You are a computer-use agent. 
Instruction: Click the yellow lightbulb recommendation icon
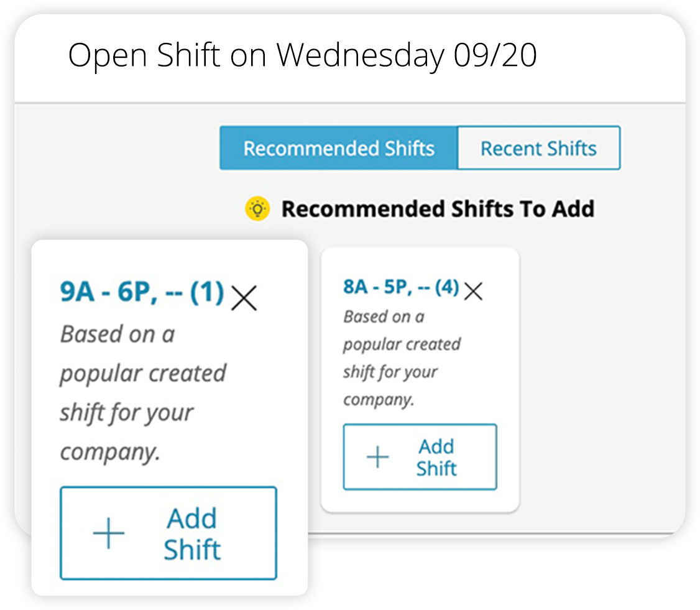pos(257,208)
